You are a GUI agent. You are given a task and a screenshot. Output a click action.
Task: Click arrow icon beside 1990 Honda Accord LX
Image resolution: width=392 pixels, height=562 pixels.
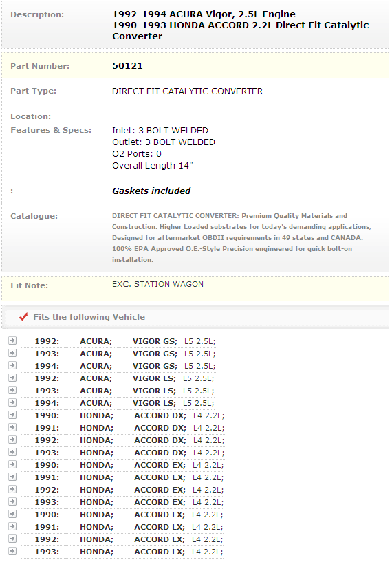12,514
